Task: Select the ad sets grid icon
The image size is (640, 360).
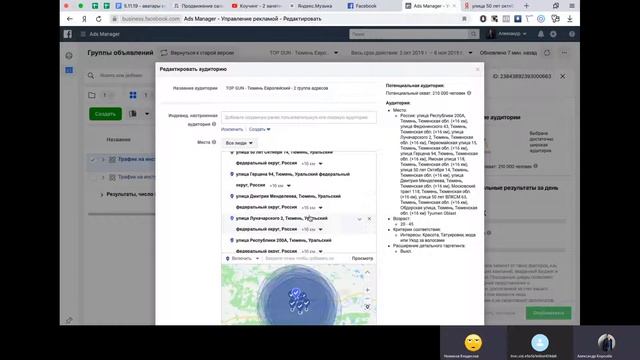Action: tap(133, 95)
